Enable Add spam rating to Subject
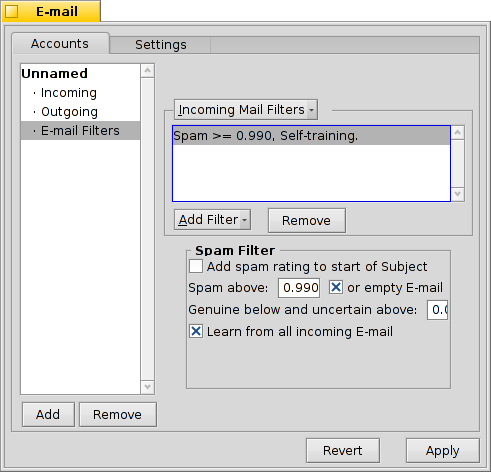This screenshot has width=491, height=472. coord(196,266)
